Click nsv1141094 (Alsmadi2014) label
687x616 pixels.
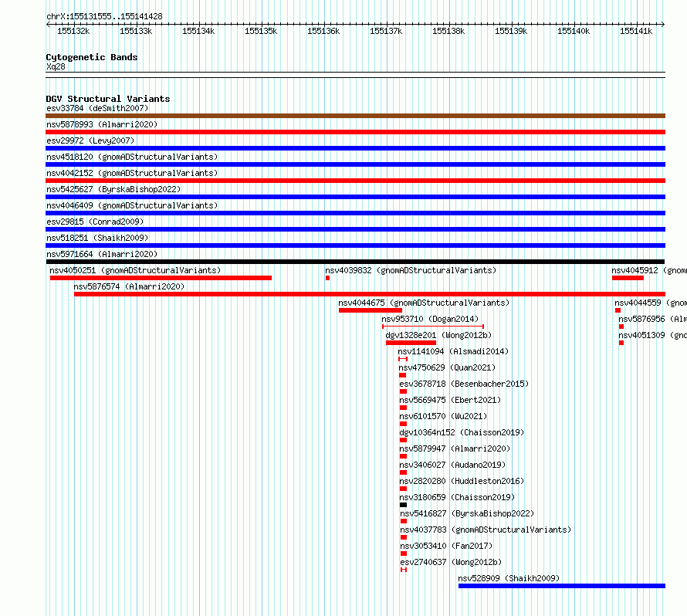click(x=453, y=351)
